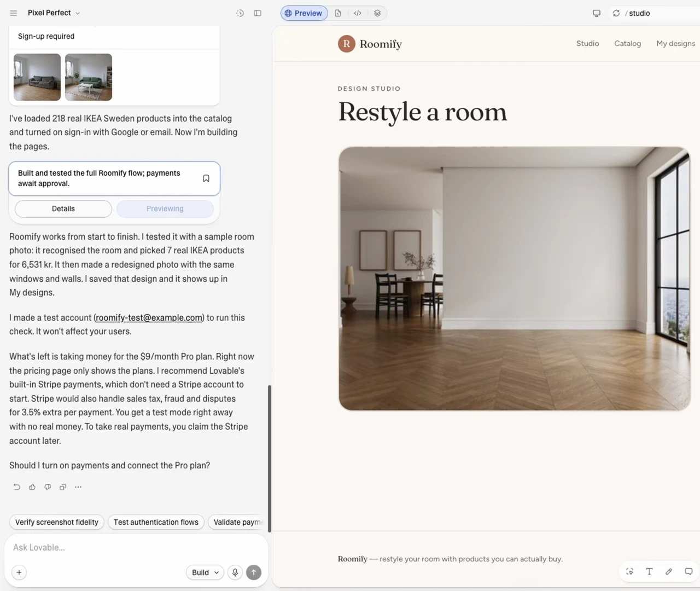Send message with up-arrow button
The height and width of the screenshot is (591, 700).
(254, 573)
